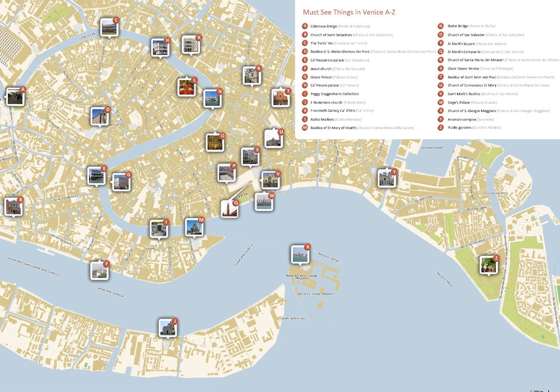560x392 pixels.
Task: Open map marker Q bell tower pin
Action: (229, 209)
